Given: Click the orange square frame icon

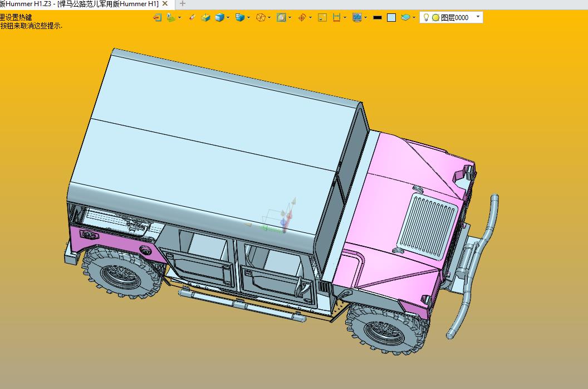Looking at the screenshot, I should (x=322, y=17).
